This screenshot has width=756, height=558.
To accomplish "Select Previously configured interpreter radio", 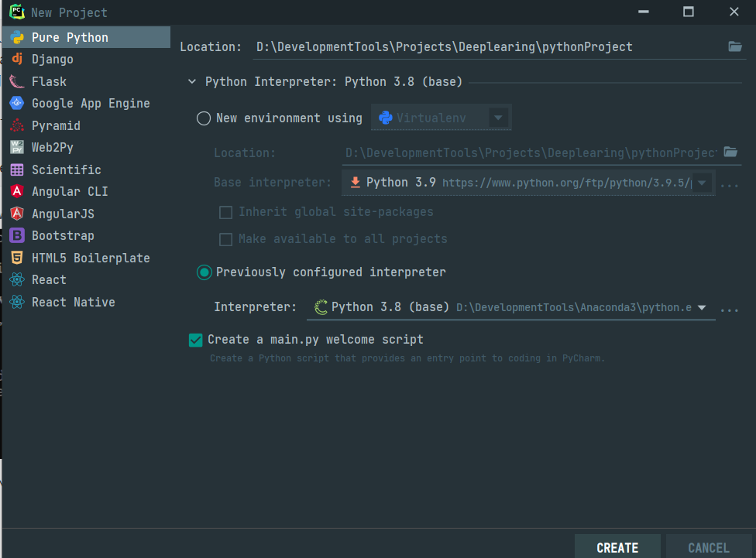I will [x=204, y=272].
